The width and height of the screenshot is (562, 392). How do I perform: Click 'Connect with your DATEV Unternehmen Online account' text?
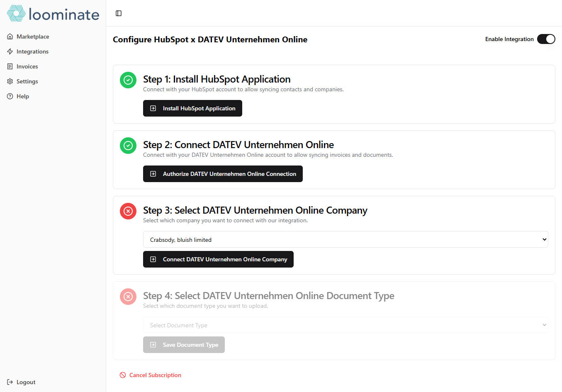click(268, 155)
